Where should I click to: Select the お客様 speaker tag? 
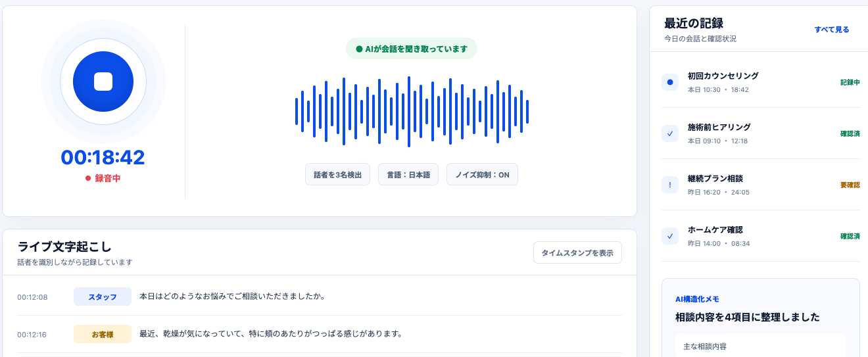(x=103, y=334)
